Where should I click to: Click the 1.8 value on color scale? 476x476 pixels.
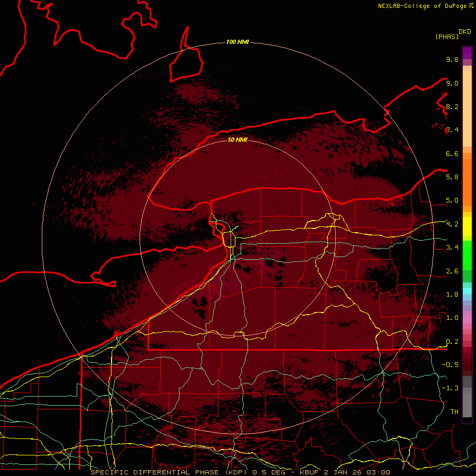pyautogui.click(x=452, y=295)
